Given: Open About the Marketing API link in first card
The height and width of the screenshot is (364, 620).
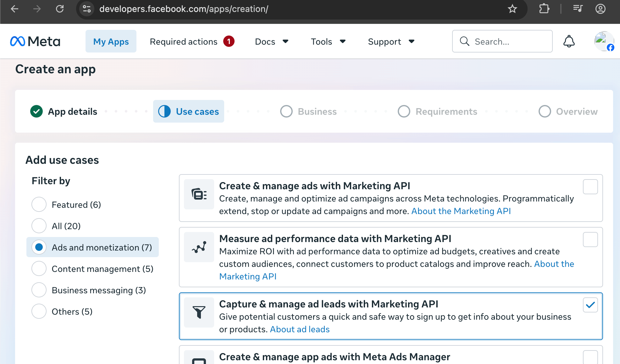Looking at the screenshot, I should point(461,211).
